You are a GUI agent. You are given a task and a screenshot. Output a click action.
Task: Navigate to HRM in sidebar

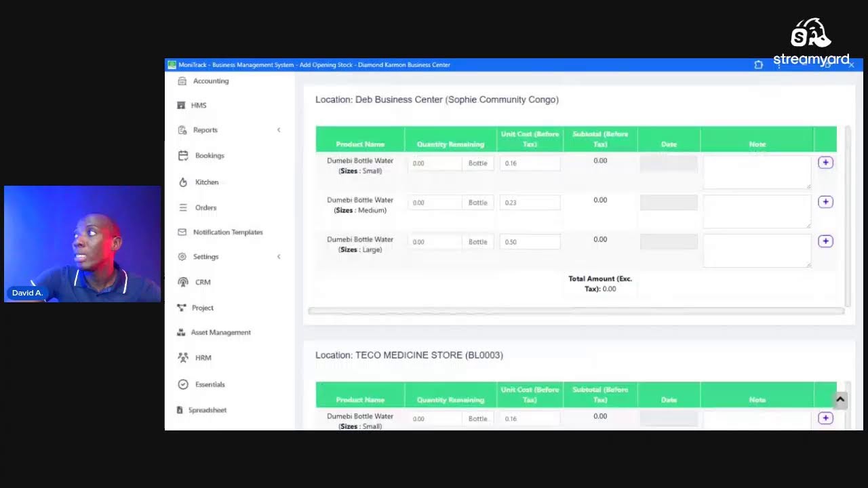tap(203, 358)
